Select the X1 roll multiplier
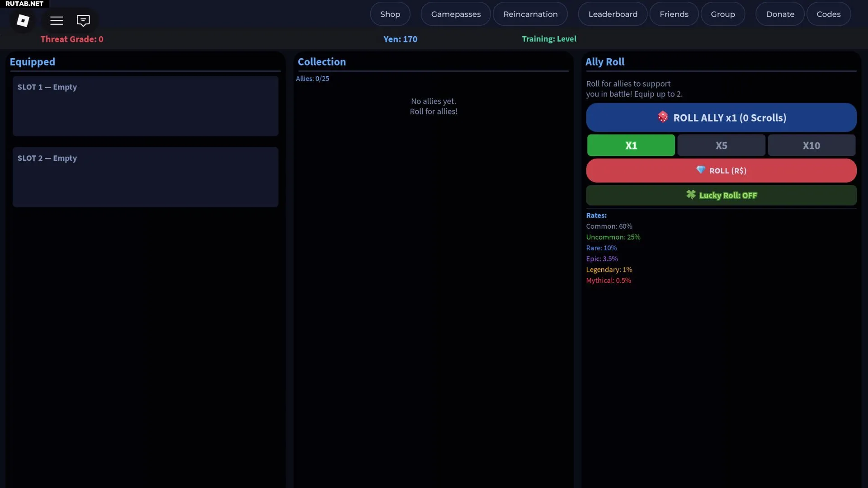The height and width of the screenshot is (488, 868). [x=631, y=145]
